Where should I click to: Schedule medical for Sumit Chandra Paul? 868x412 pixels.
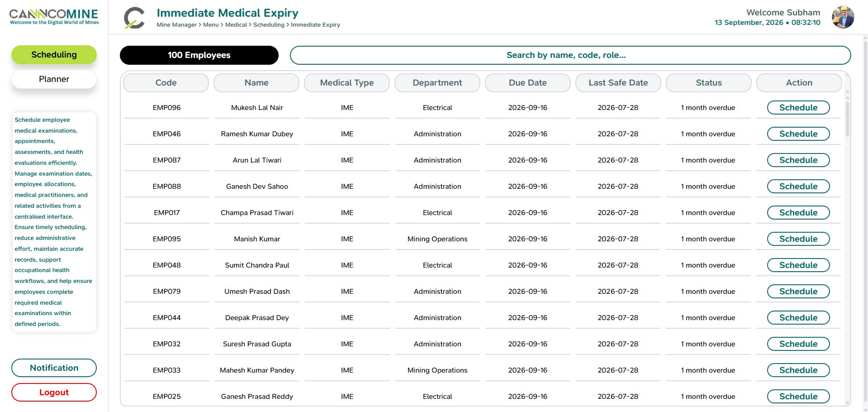(798, 265)
